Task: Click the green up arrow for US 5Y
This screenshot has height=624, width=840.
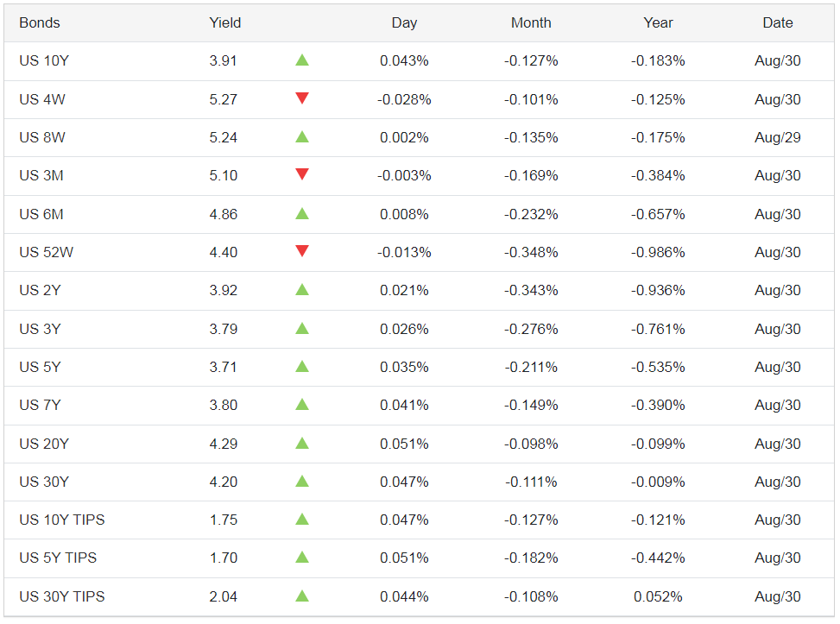Action: 301,366
